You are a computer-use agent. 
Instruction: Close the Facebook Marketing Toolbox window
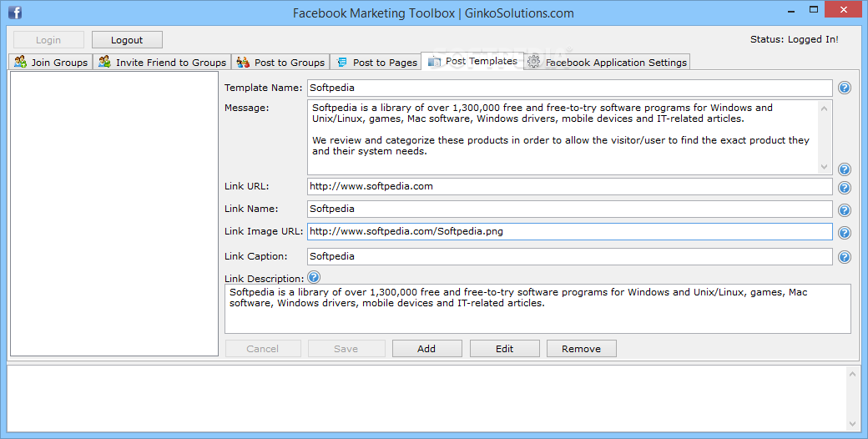coord(844,9)
